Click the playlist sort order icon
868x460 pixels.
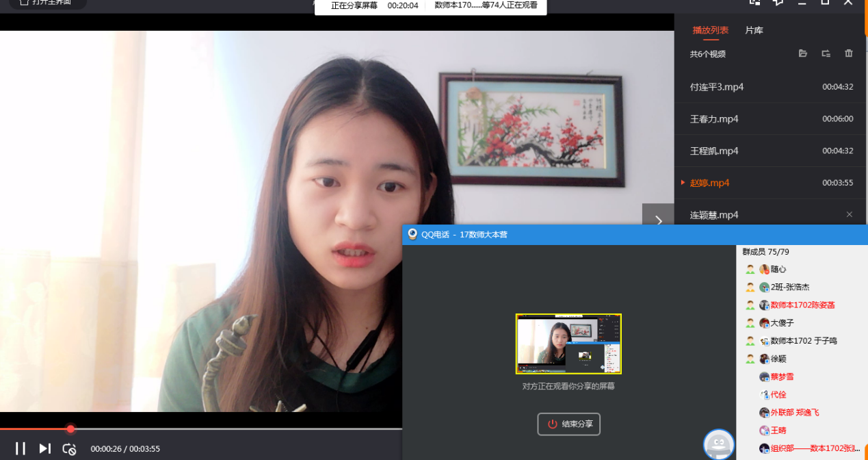coord(826,53)
